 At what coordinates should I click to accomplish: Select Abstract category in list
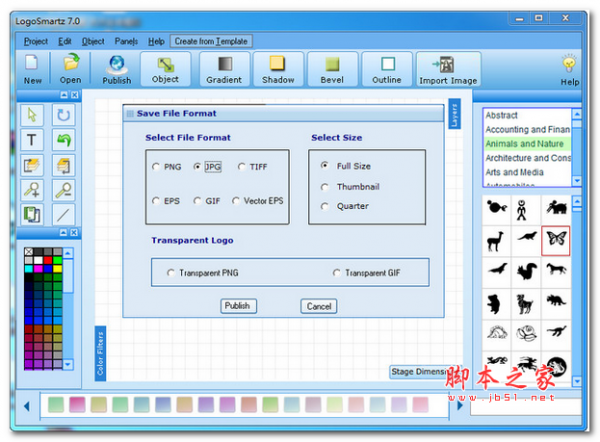coord(527,115)
